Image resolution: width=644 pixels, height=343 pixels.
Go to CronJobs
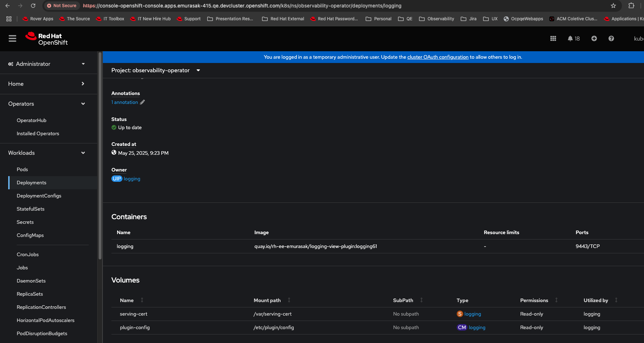point(28,254)
